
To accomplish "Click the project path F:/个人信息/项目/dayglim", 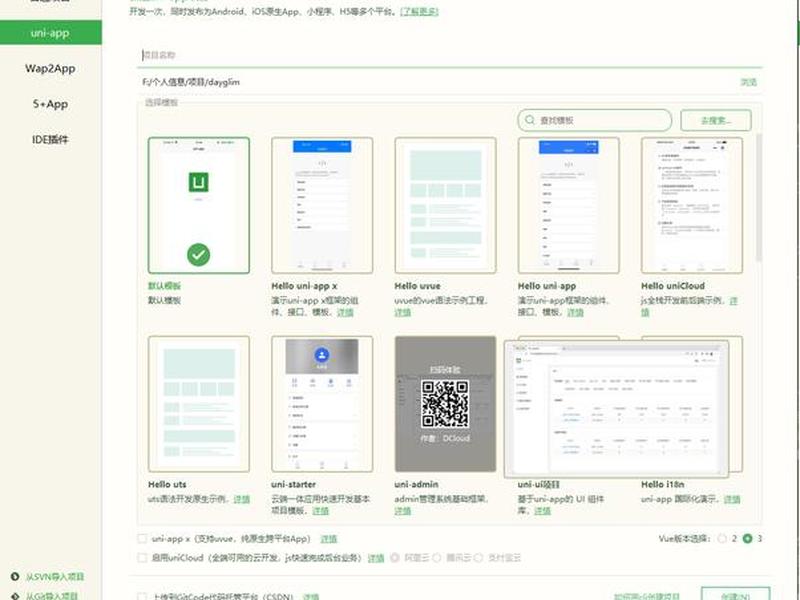I will (x=191, y=82).
